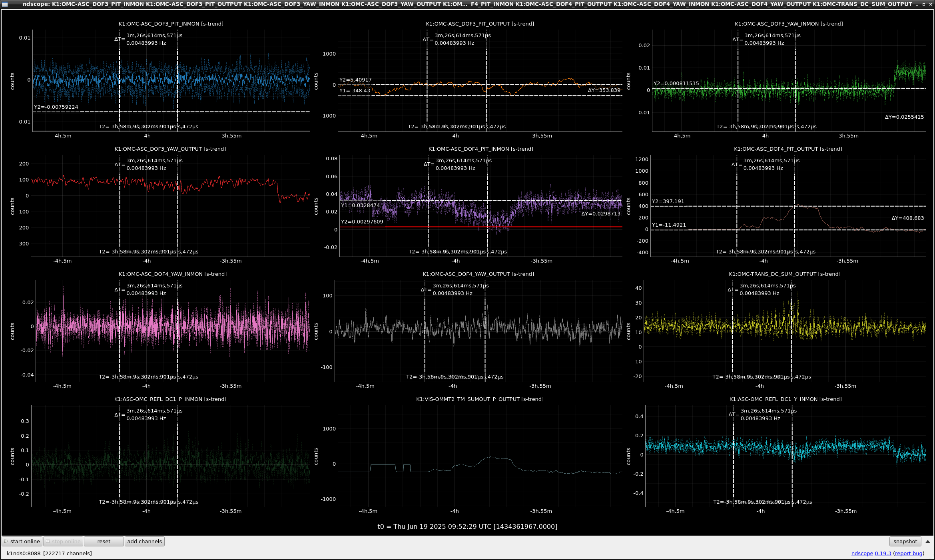Select the K1:OMC-ASC_DOF3_PIT_INMON plot title
The image size is (935, 560).
pos(171,24)
